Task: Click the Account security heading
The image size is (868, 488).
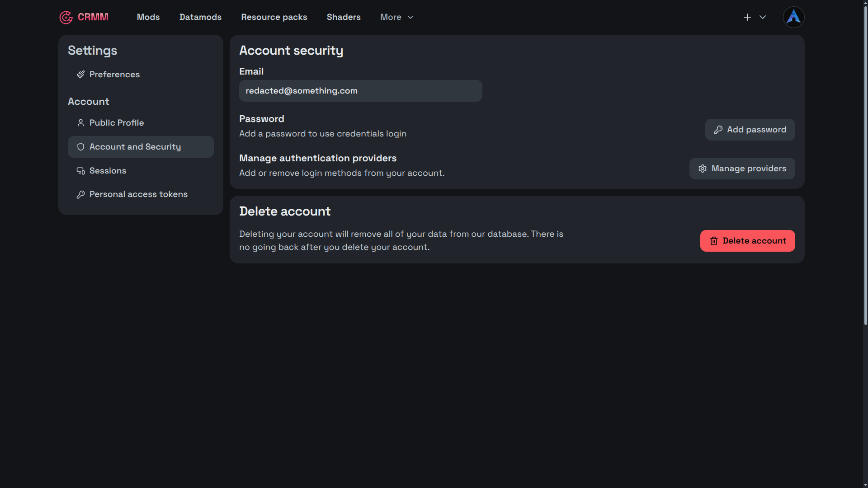Action: [291, 51]
